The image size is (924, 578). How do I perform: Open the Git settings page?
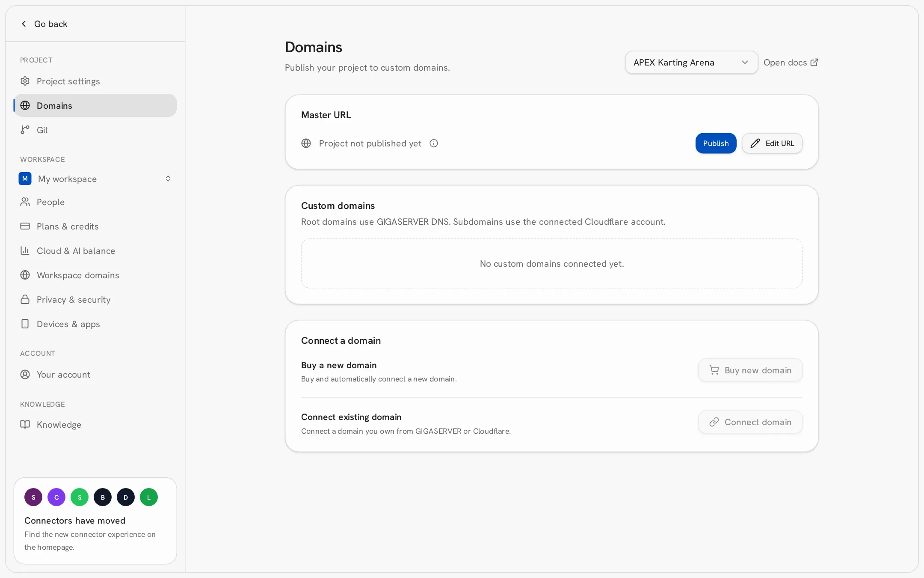pos(95,130)
